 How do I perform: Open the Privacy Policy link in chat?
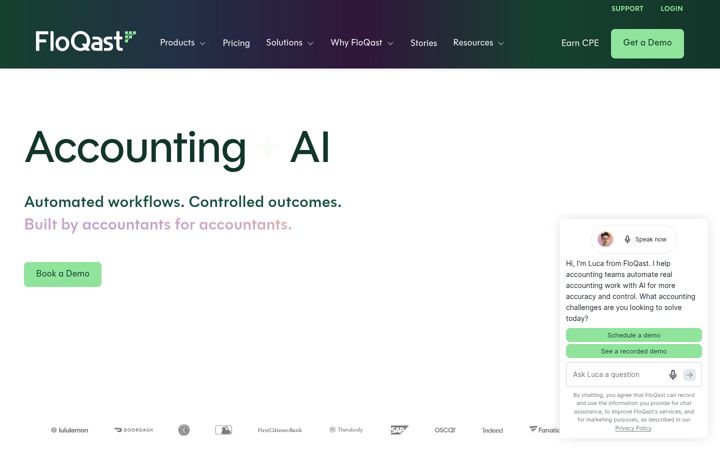tap(633, 428)
